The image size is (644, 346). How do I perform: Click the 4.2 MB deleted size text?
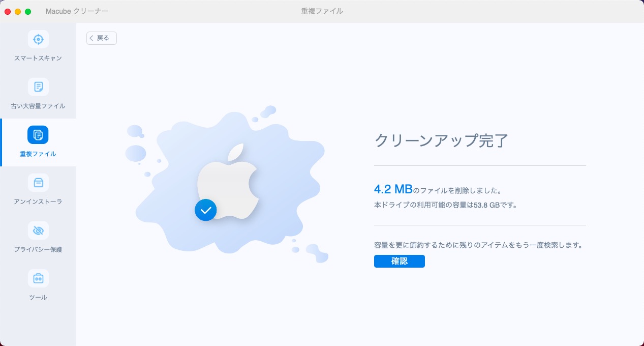(x=393, y=189)
